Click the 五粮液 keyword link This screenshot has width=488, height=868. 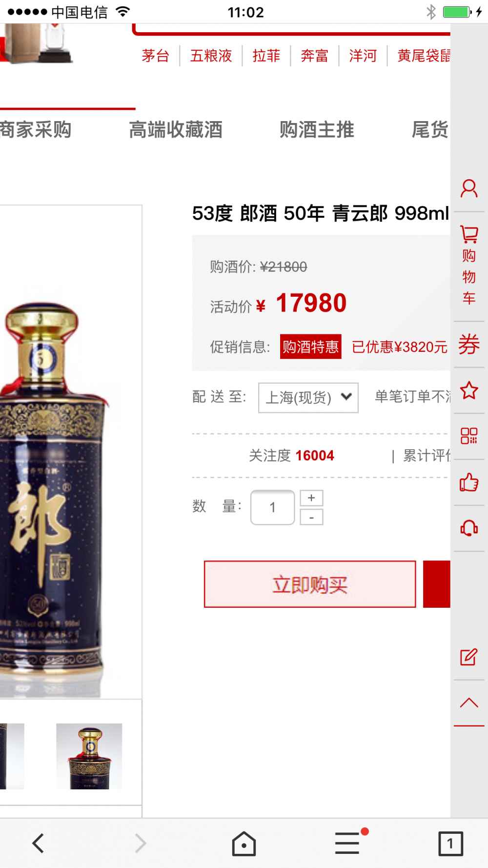(x=211, y=56)
